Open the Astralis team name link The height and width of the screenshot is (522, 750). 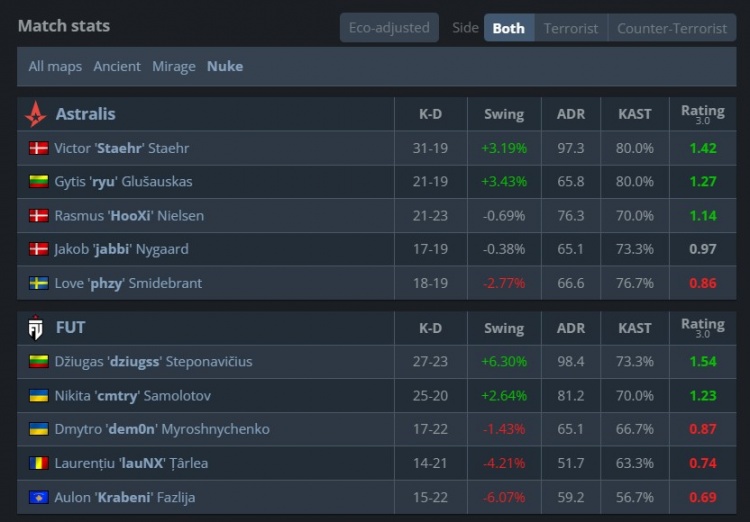pyautogui.click(x=85, y=114)
